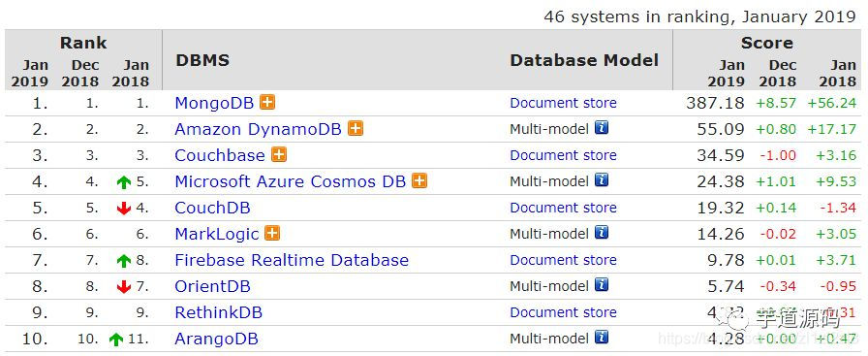Viewport: 868px width, 356px height.
Task: Click Document store link in CouchDB row
Action: point(563,208)
